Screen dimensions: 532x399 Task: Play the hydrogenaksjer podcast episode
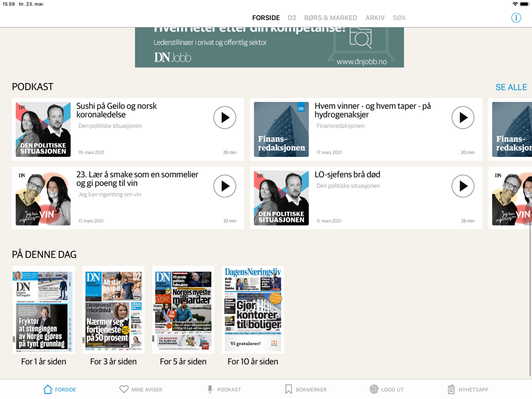coord(463,118)
